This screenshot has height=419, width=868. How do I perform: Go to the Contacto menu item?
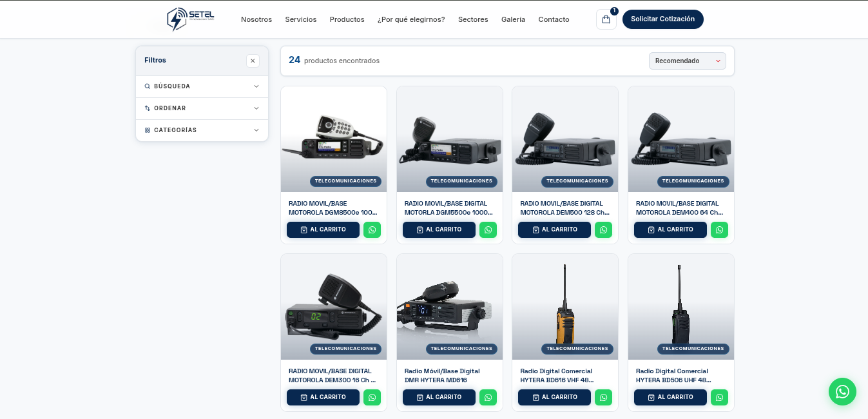click(554, 19)
